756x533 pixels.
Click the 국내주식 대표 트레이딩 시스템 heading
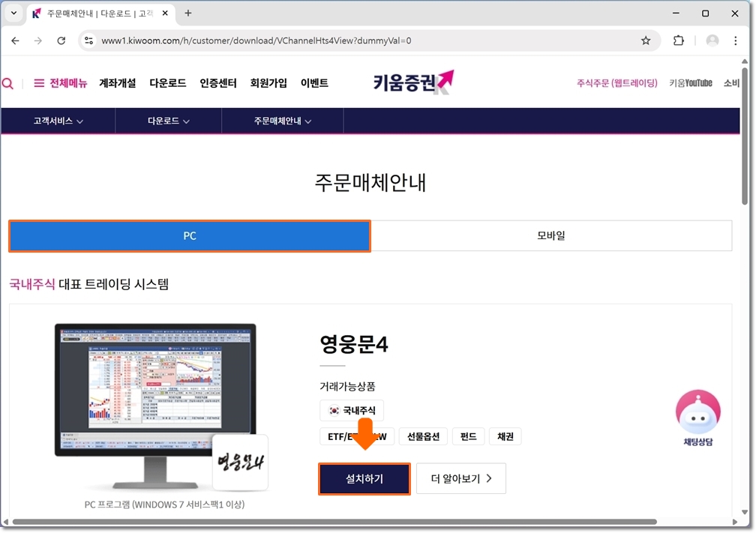(89, 284)
